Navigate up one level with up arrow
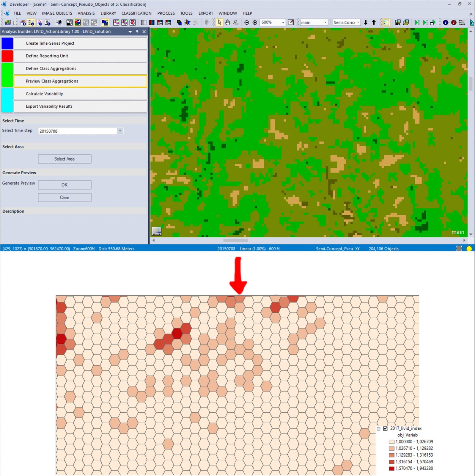This screenshot has height=476, width=475. point(374,23)
